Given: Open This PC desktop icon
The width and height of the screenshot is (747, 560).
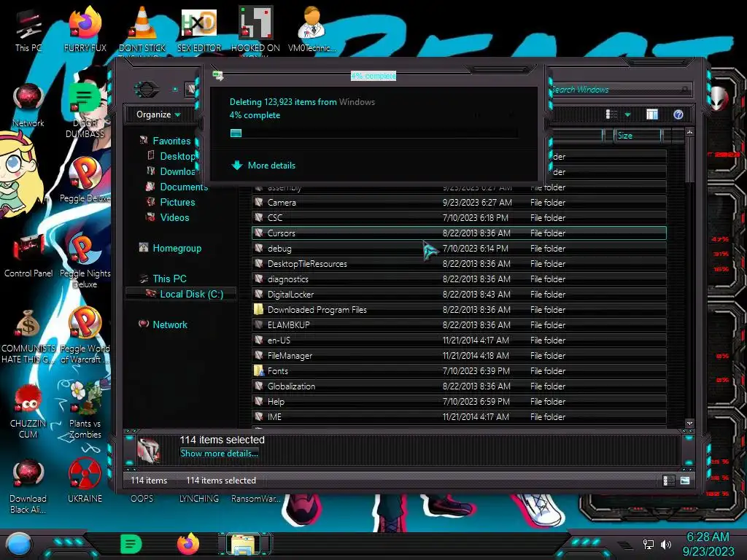Looking at the screenshot, I should coord(28,29).
